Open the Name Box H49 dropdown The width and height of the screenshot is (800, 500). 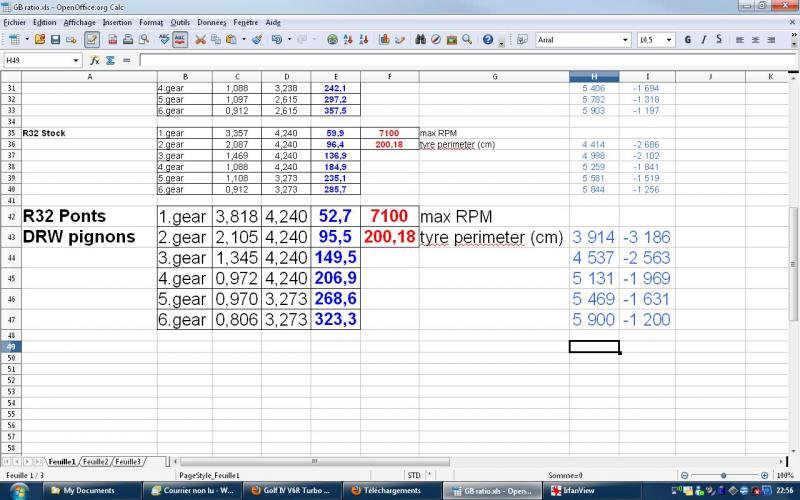[x=76, y=61]
